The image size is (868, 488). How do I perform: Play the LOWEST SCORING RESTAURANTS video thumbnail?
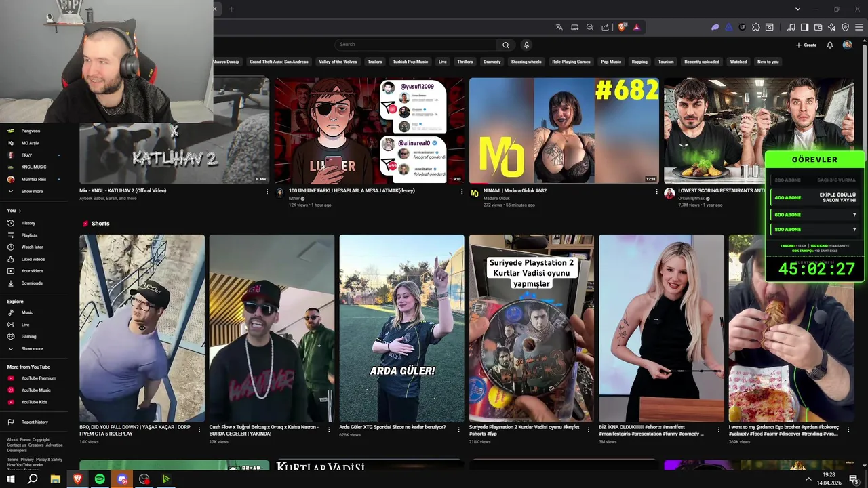[x=759, y=131]
